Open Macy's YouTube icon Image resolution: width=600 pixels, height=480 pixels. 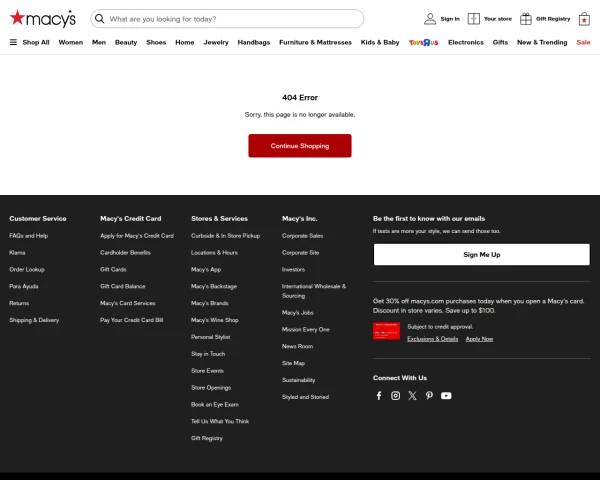tap(446, 395)
